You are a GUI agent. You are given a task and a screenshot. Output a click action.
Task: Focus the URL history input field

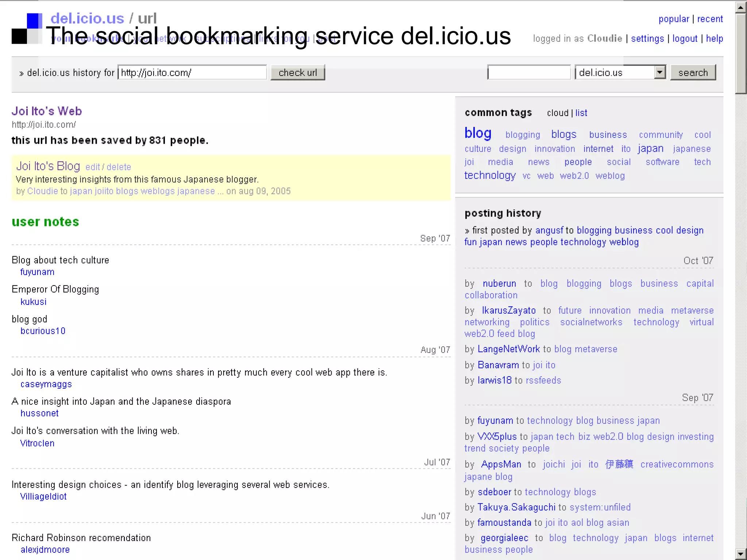tap(192, 73)
